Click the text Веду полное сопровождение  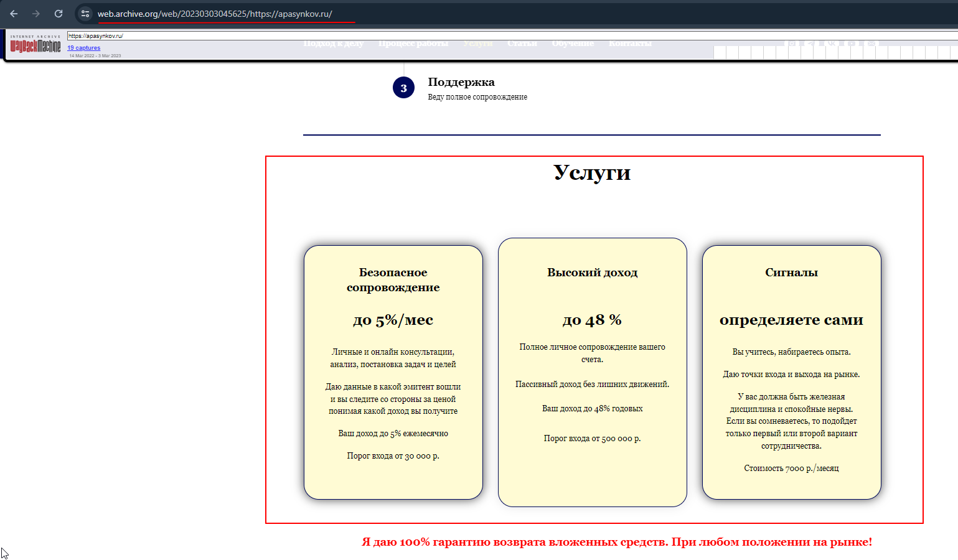coord(477,97)
